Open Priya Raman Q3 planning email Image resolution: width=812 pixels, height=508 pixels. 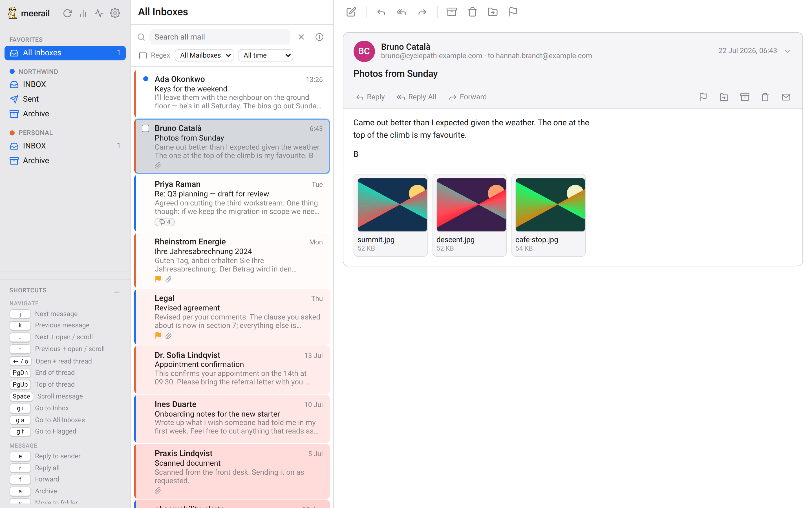pyautogui.click(x=232, y=203)
